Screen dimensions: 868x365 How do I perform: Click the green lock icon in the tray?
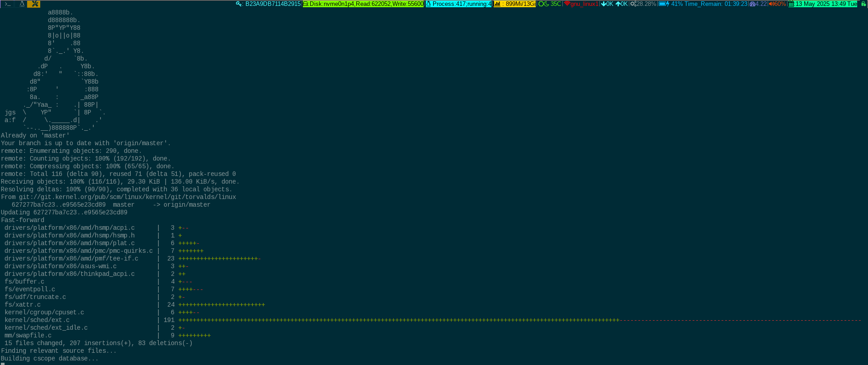click(863, 4)
